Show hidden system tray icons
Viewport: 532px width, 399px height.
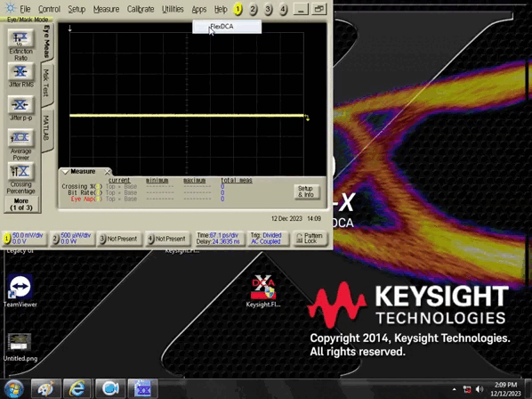click(454, 389)
